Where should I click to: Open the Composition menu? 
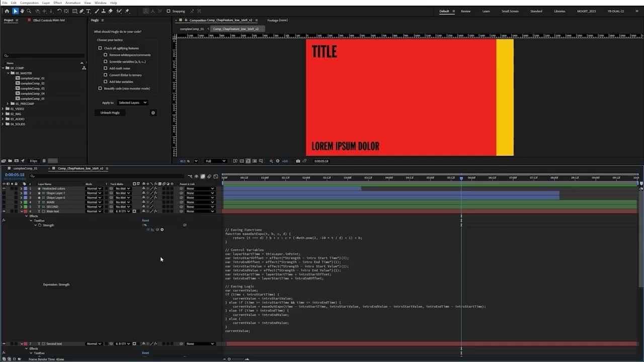click(29, 3)
